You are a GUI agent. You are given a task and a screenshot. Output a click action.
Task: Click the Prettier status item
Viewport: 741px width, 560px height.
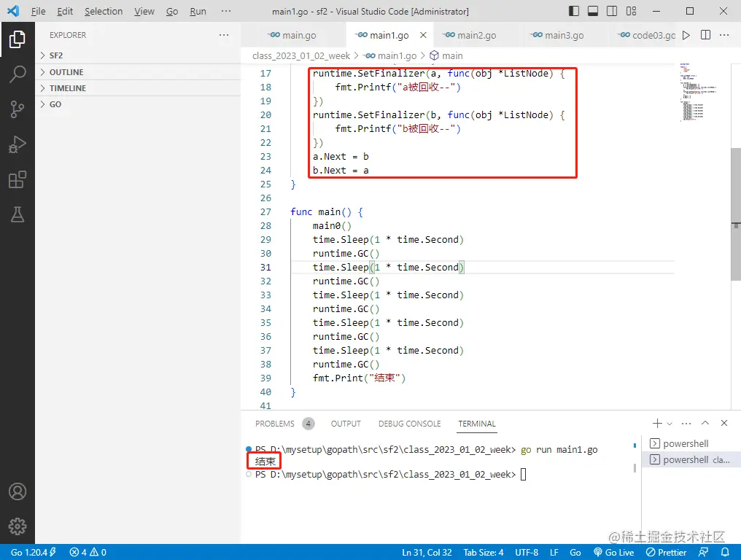[x=667, y=552]
